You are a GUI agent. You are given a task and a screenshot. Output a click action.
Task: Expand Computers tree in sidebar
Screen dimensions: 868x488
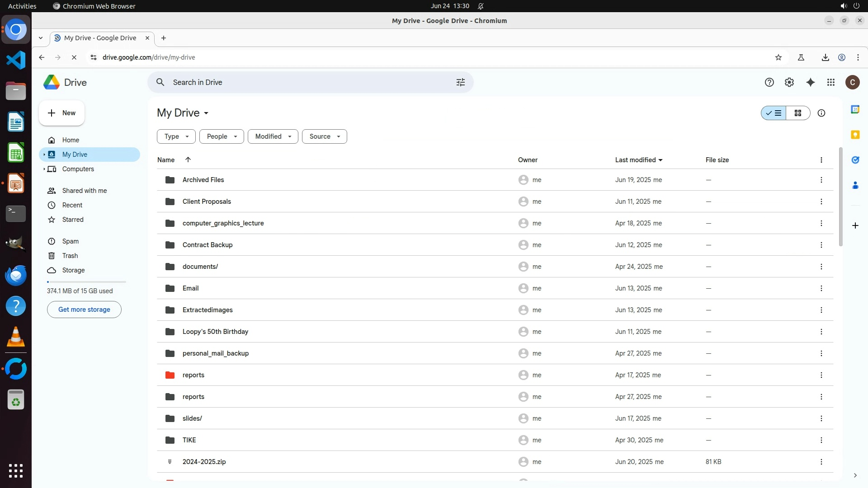[44, 169]
